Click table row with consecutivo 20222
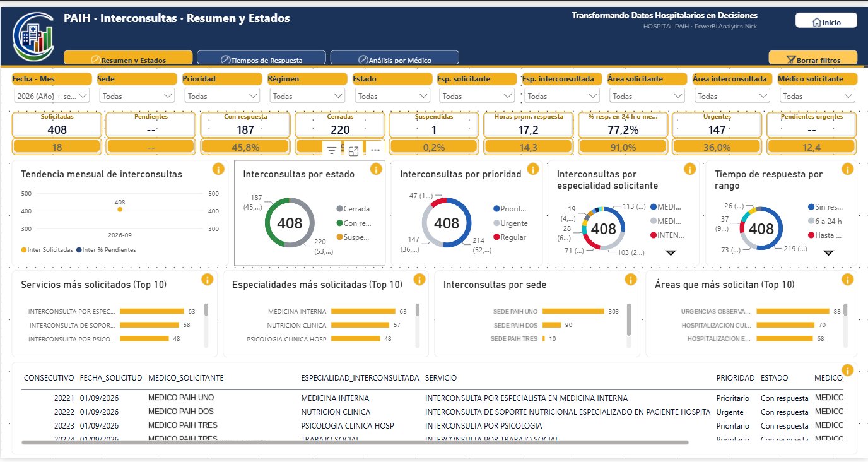 tap(431, 412)
